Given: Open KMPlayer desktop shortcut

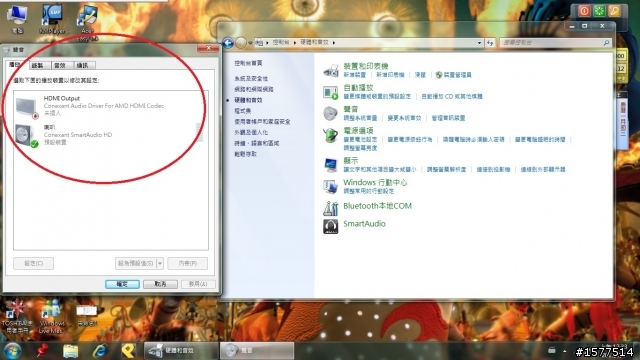Looking at the screenshot, I should (52, 19).
